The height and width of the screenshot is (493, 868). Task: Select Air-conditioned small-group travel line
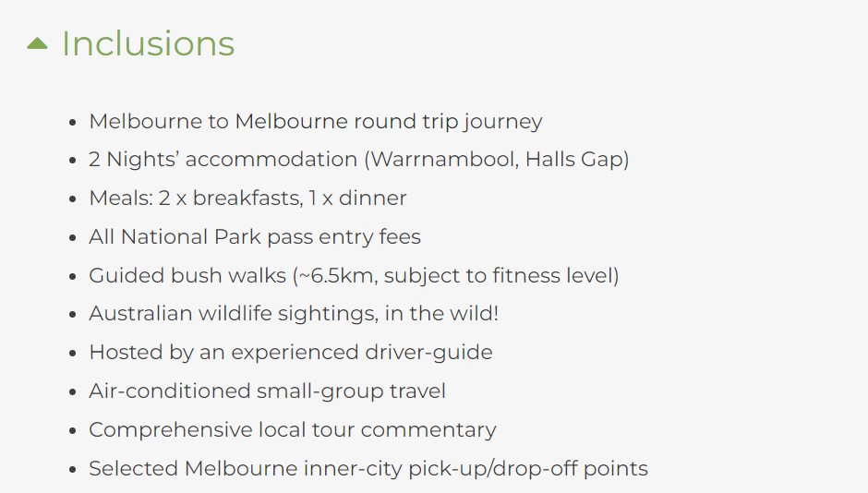coord(267,391)
